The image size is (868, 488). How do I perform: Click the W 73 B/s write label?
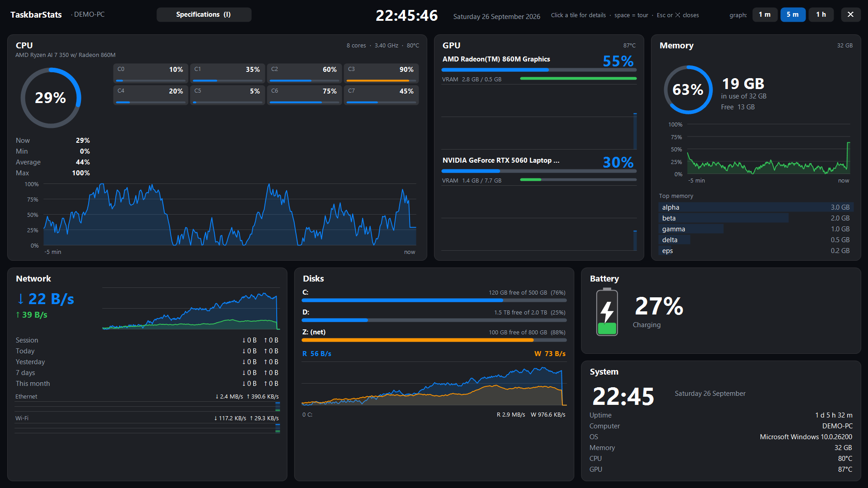tap(550, 354)
